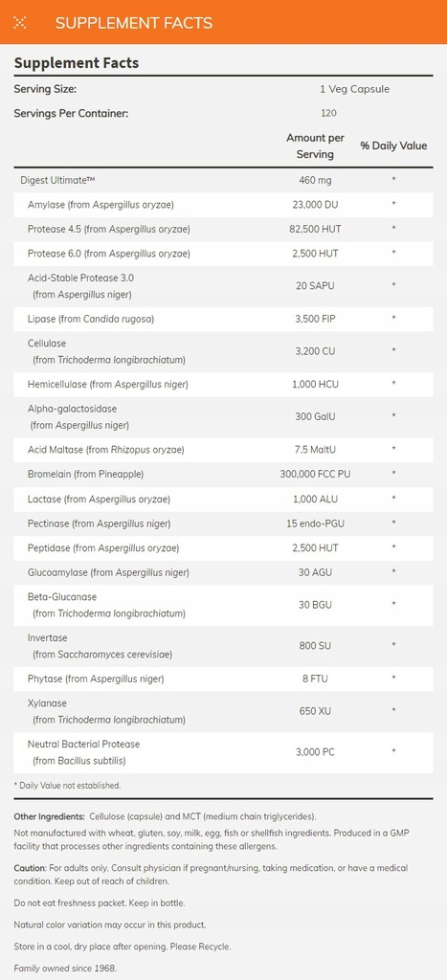
Task: Click the Pectinase ingredient row
Action: (223, 523)
